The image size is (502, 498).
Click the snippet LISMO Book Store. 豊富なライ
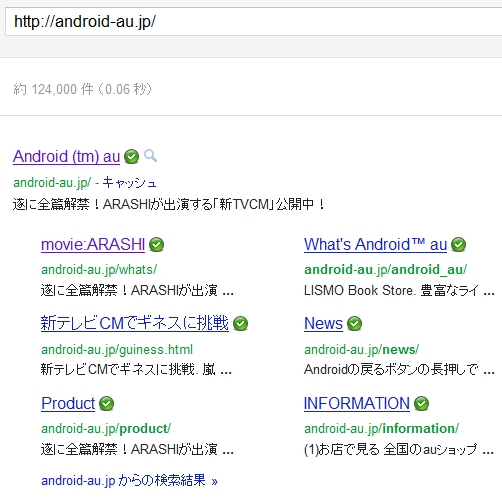coord(391,290)
